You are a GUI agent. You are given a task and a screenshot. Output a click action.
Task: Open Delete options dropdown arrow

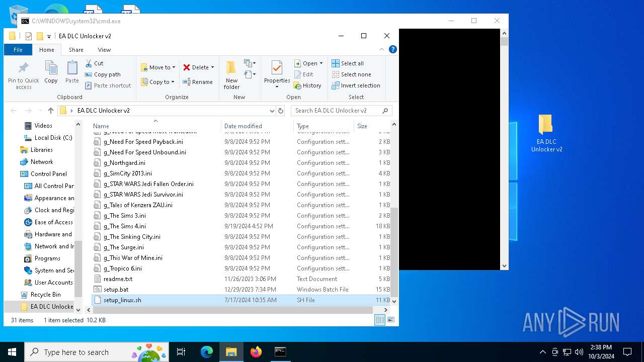pos(212,67)
